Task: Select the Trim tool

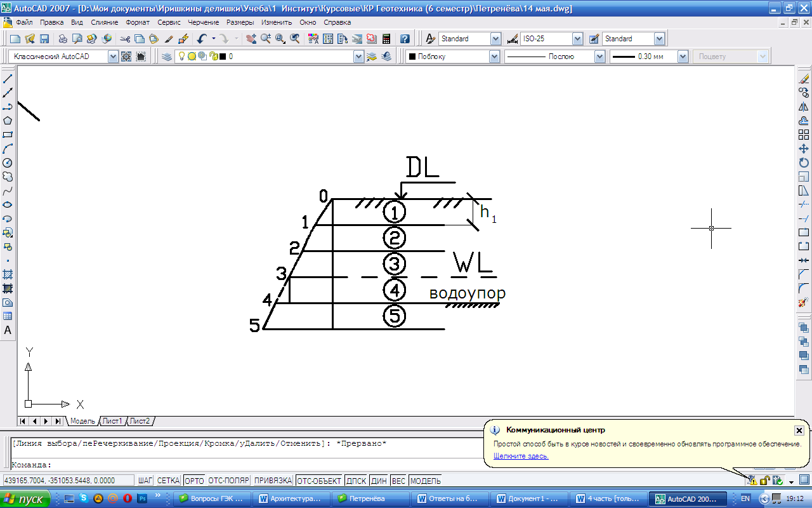Action: coord(804,204)
